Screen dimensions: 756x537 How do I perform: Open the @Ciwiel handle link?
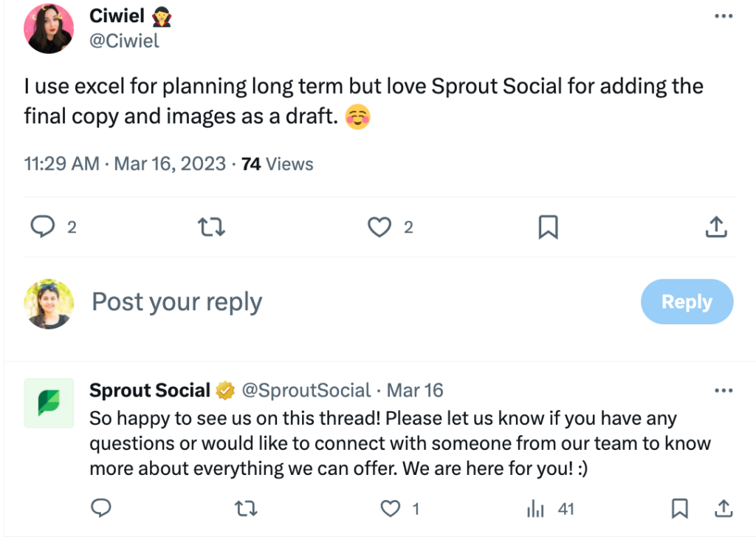pyautogui.click(x=124, y=41)
